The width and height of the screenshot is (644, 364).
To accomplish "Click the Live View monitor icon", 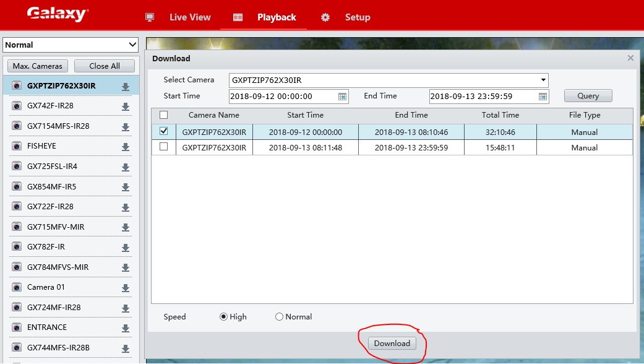I will tap(150, 17).
